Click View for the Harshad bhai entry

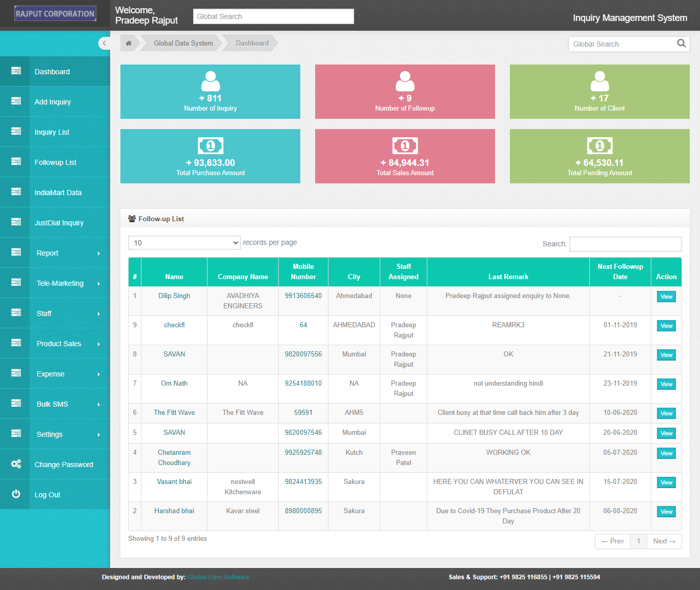[x=666, y=511]
